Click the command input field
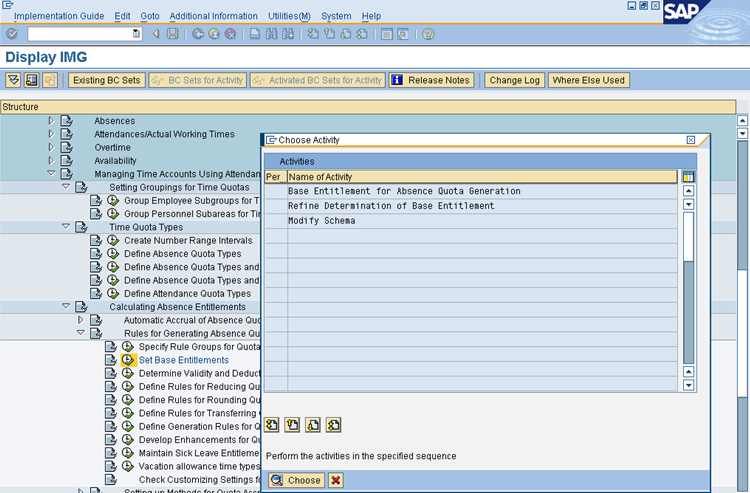 point(80,33)
